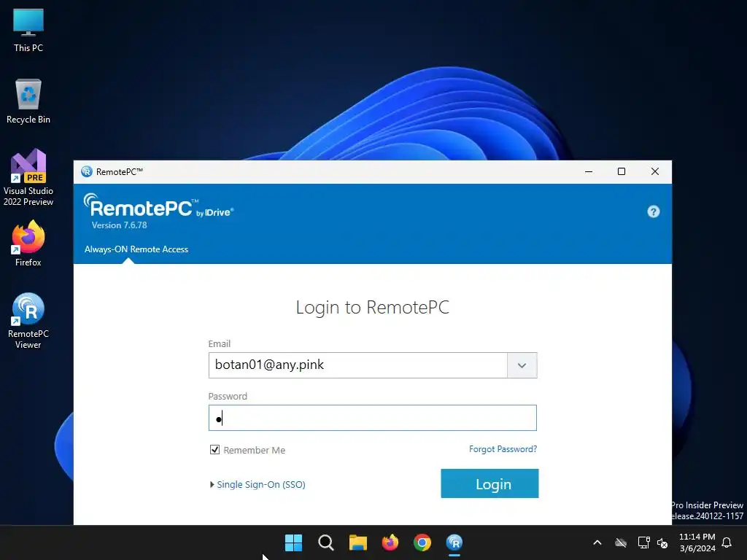The height and width of the screenshot is (560, 747).
Task: Switch to RemotePC taskbar app icon
Action: pos(454,542)
